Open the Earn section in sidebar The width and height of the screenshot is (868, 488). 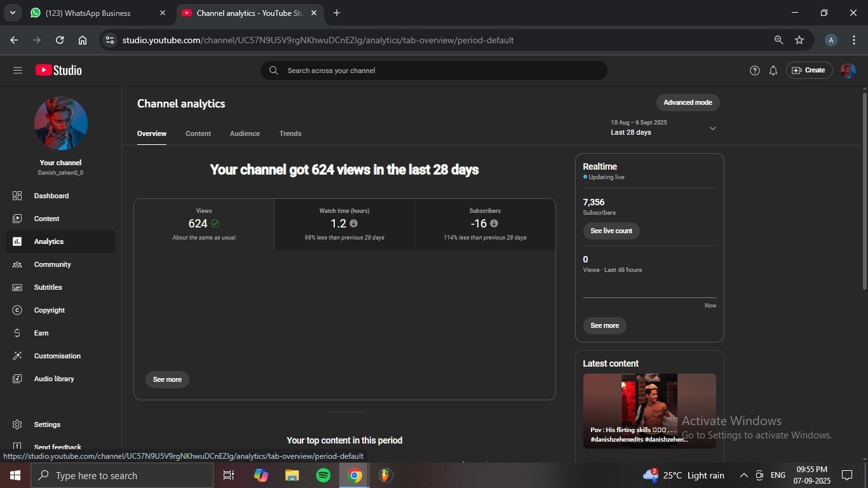[41, 333]
